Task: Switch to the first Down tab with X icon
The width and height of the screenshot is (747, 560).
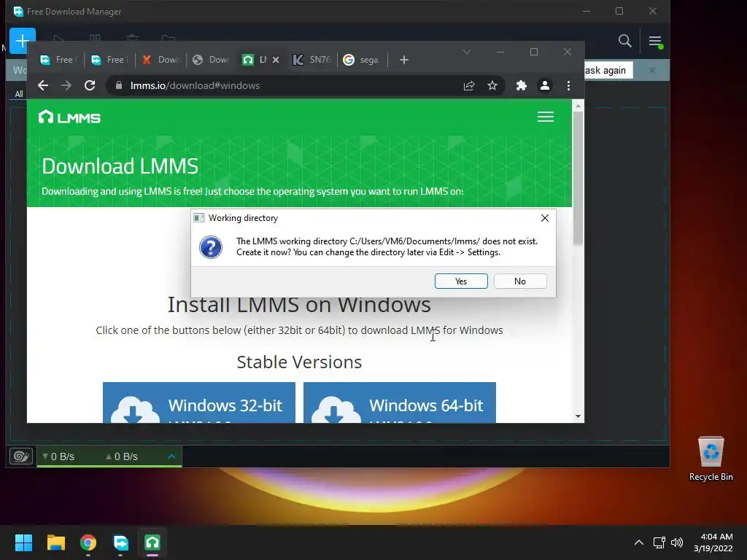Action: click(161, 60)
